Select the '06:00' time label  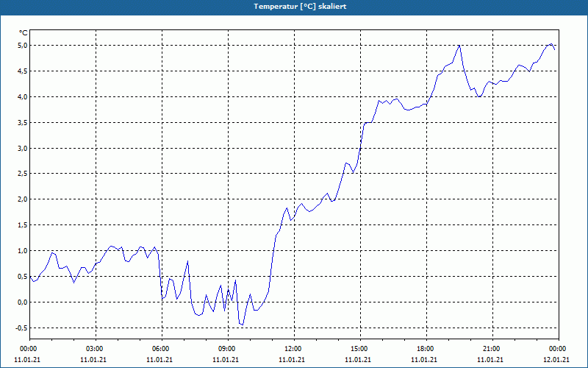(160, 349)
